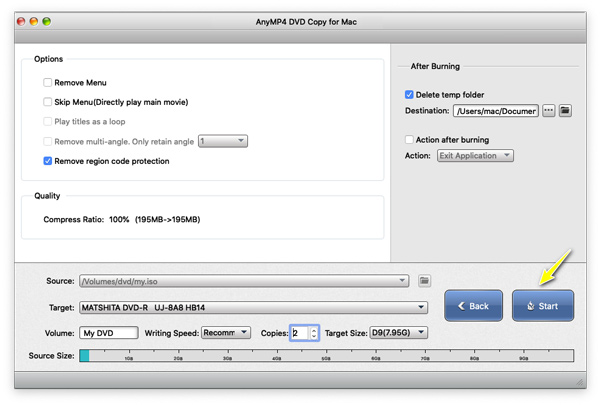The width and height of the screenshot is (600, 405).
Task: Open the Source path dropdown
Action: [x=244, y=281]
